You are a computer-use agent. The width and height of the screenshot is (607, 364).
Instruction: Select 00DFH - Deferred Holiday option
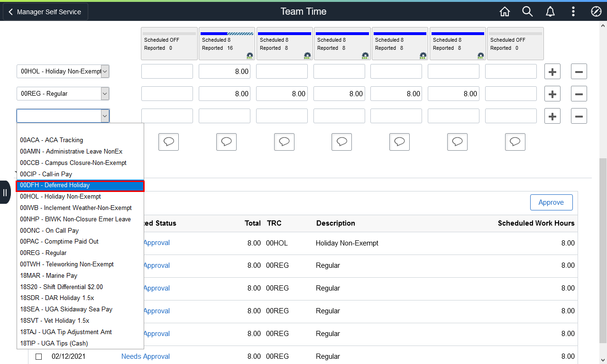point(80,185)
